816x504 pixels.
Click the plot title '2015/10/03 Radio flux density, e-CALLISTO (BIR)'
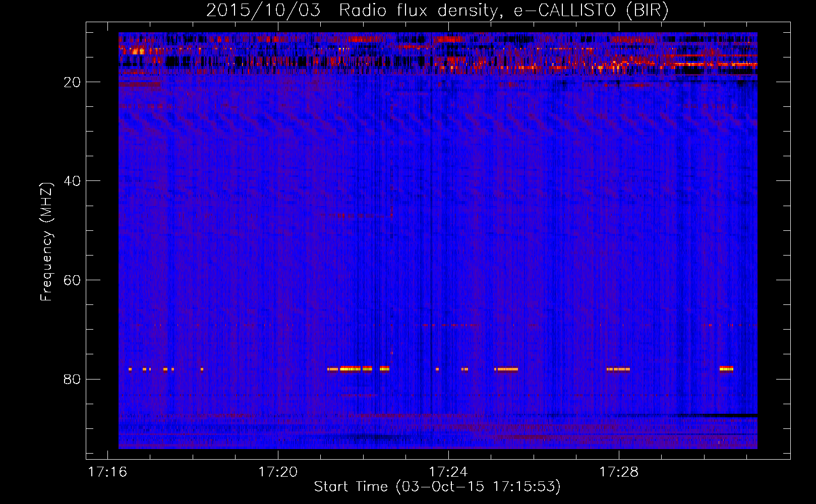(x=437, y=10)
